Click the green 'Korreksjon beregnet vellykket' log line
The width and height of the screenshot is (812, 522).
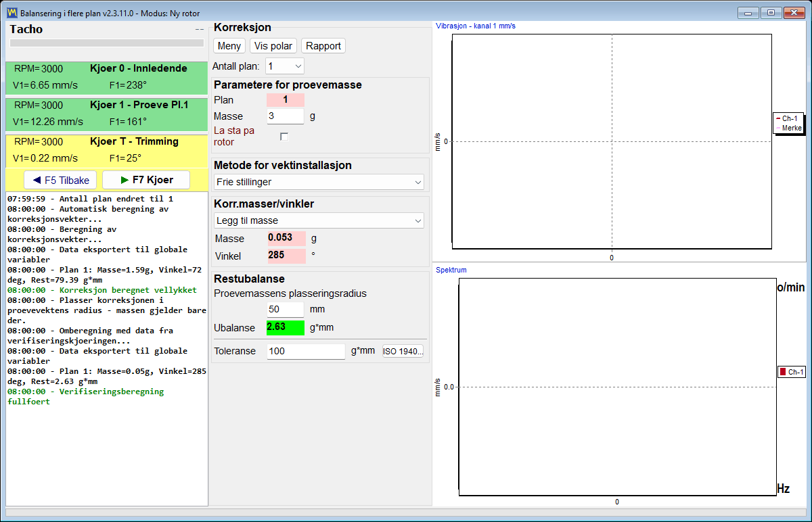point(101,290)
